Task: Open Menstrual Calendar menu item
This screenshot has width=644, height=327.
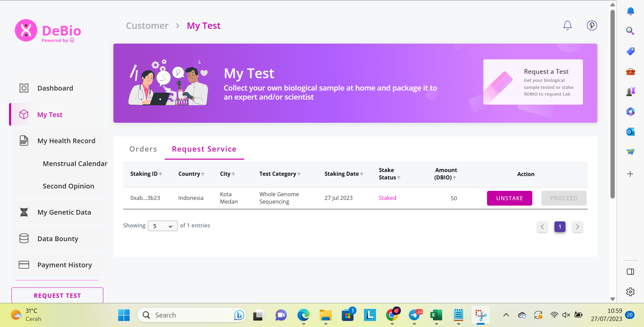Action: coord(75,164)
